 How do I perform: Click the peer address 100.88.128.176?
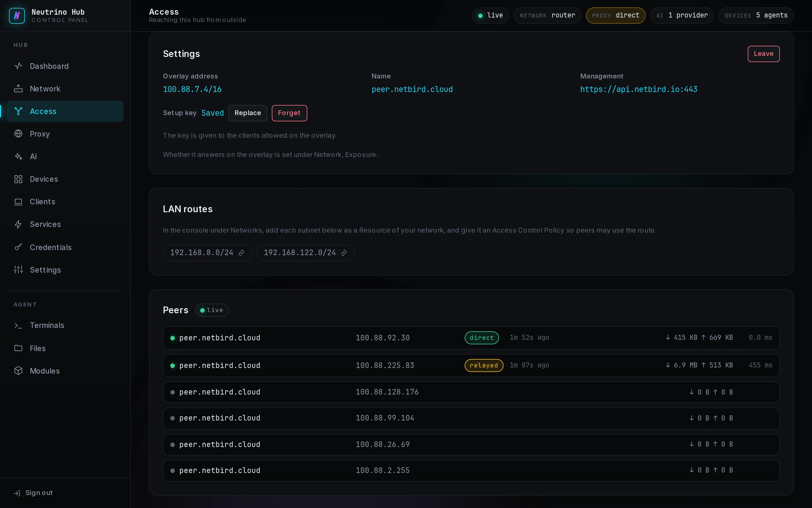coord(387,392)
